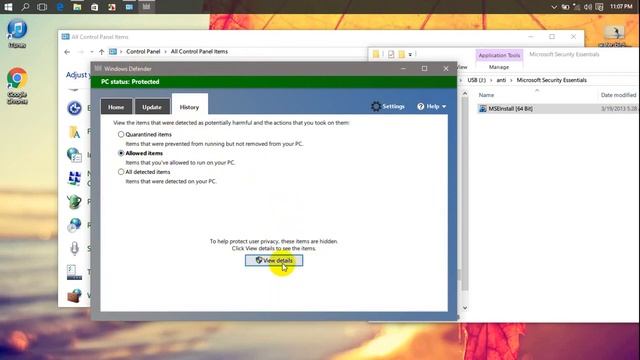The image size is (640, 360).
Task: Go back in the Control Panel window
Action: [x=67, y=52]
